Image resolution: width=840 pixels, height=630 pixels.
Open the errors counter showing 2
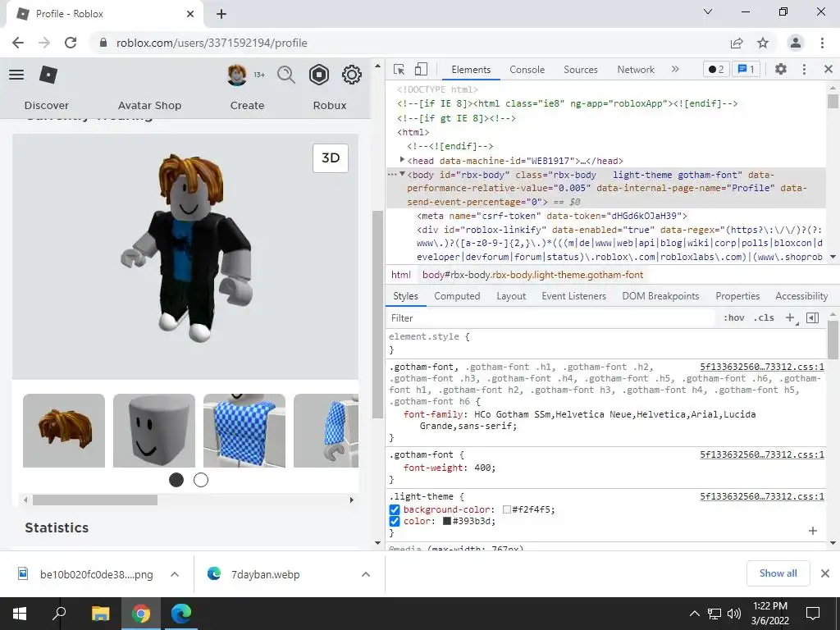715,69
